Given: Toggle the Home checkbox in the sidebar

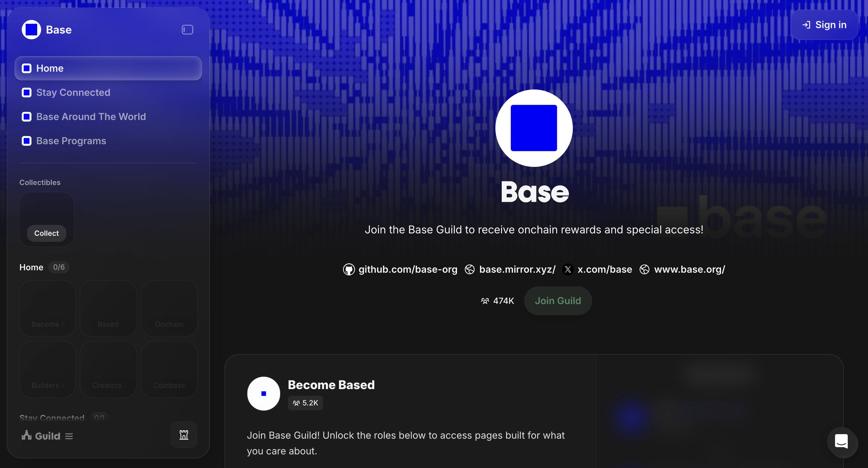Looking at the screenshot, I should tap(27, 68).
